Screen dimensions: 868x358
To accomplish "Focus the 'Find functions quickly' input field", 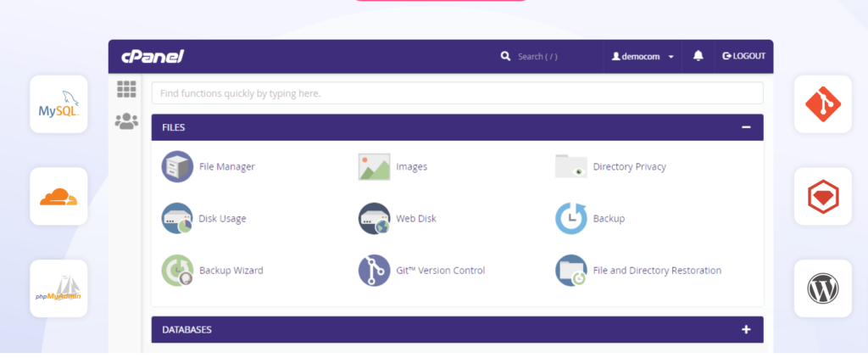I will tap(457, 92).
